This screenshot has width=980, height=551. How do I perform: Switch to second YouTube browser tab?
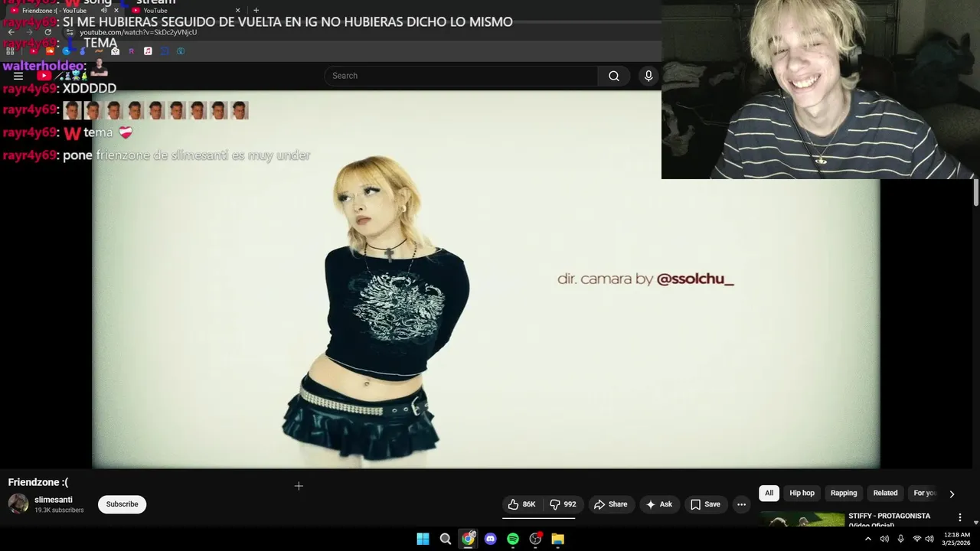point(184,11)
